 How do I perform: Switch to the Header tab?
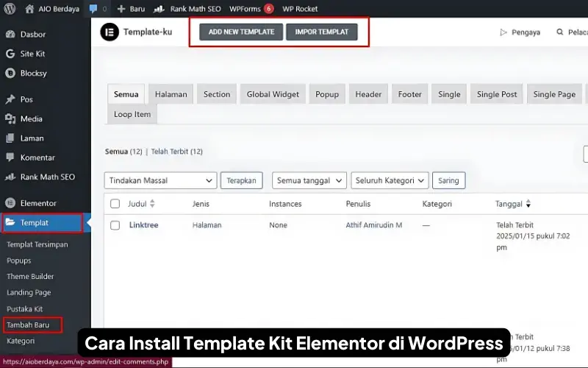(x=368, y=94)
